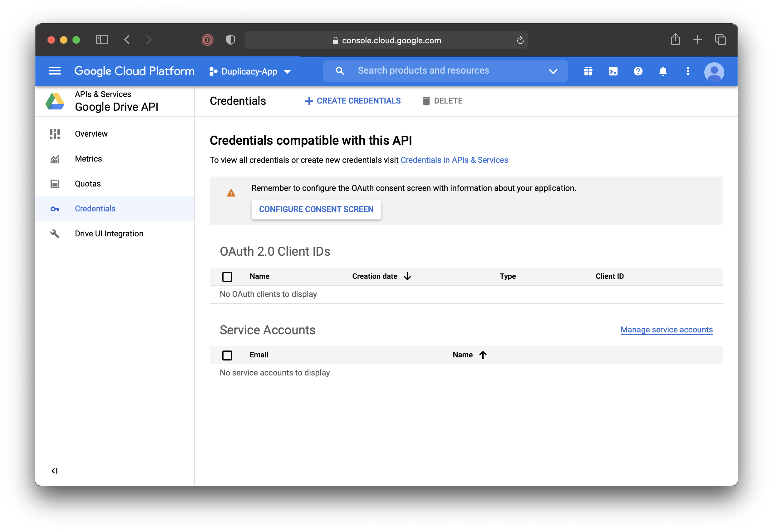Focus the Search products and resources field
This screenshot has height=532, width=773.
(x=423, y=71)
